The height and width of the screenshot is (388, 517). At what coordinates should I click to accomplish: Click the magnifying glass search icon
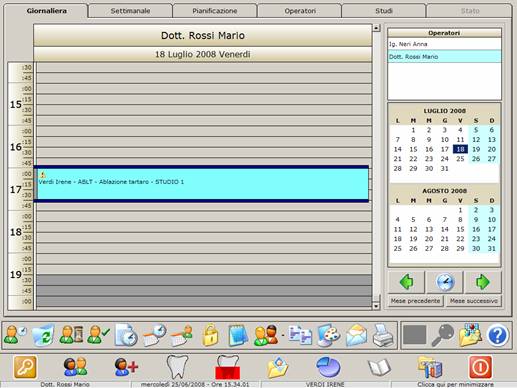(x=442, y=335)
